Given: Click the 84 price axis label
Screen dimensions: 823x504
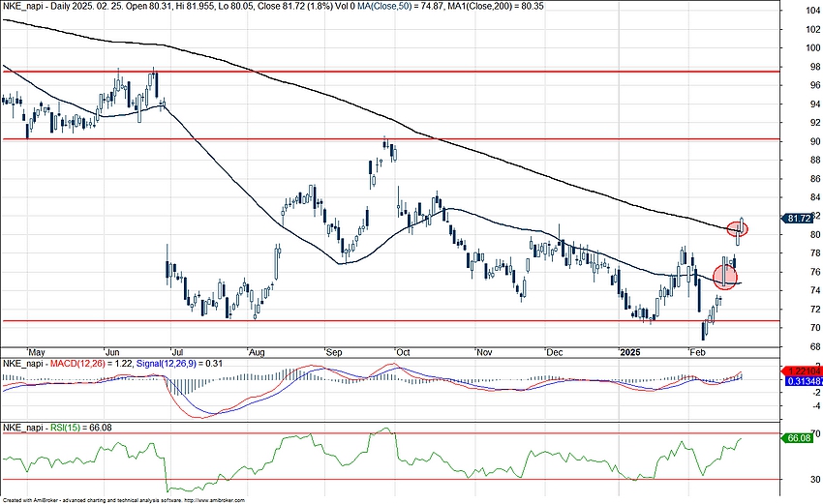Looking at the screenshot, I should 815,197.
